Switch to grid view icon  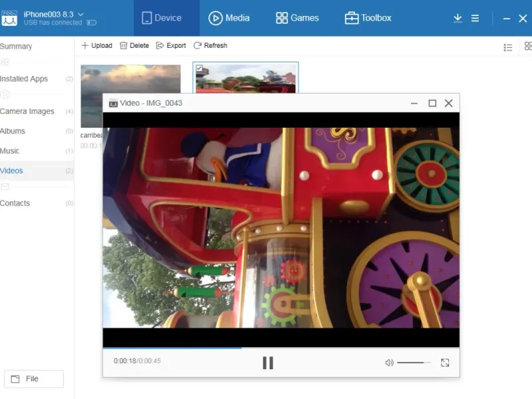point(528,46)
